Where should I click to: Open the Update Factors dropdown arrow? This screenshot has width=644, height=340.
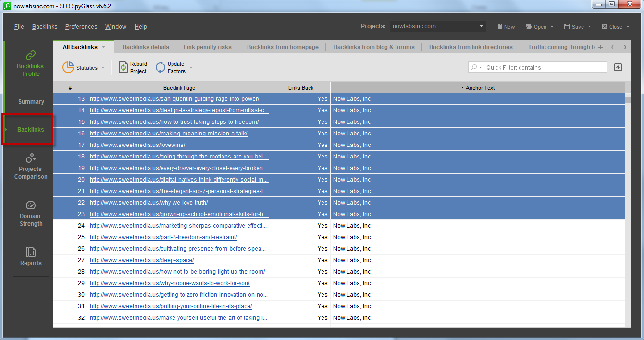tap(191, 68)
